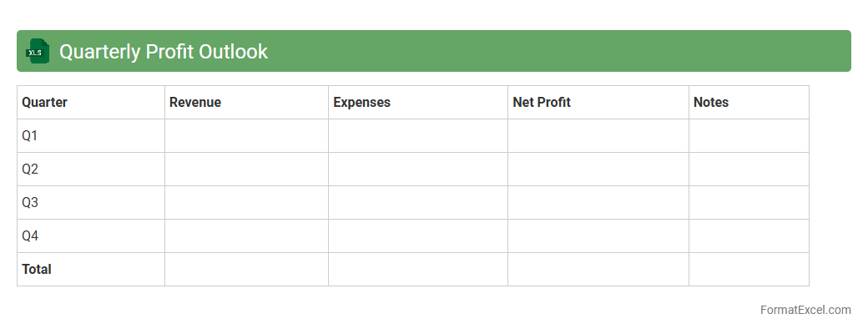The width and height of the screenshot is (868, 334).
Task: Click the Q1 row label cell
Action: tap(90, 136)
